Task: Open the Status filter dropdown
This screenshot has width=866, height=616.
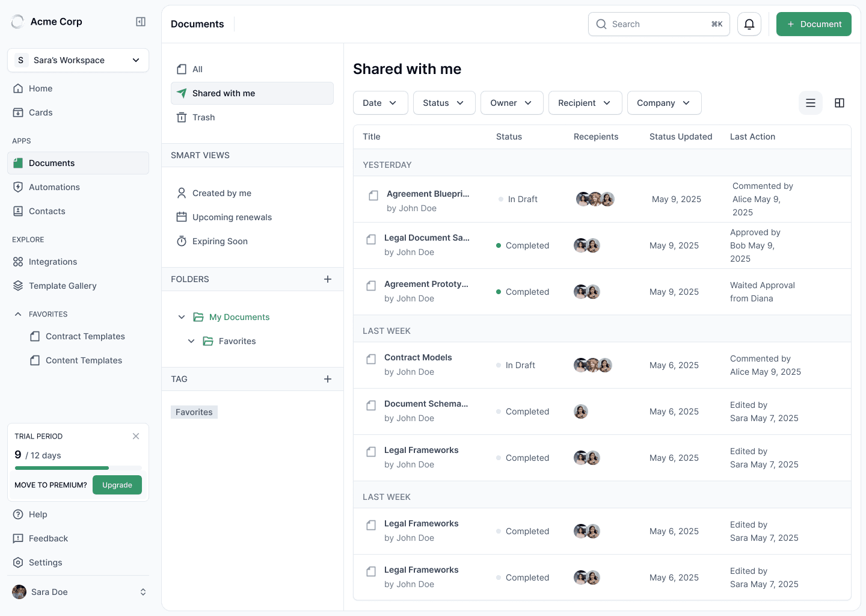Action: [x=444, y=103]
